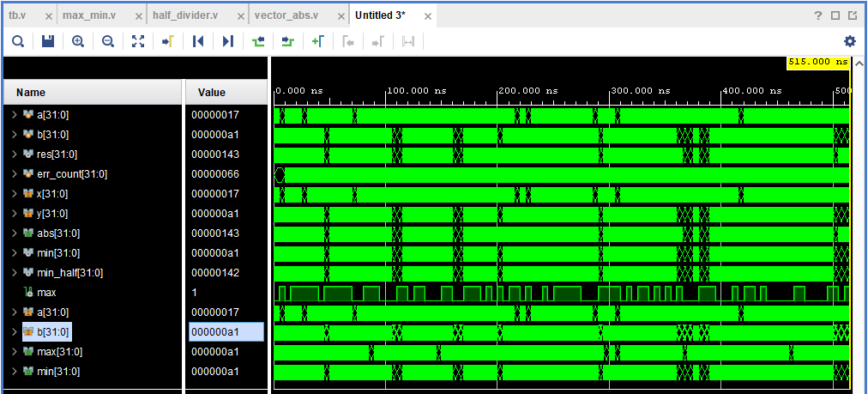Click the Previous Transition icon

(258, 41)
